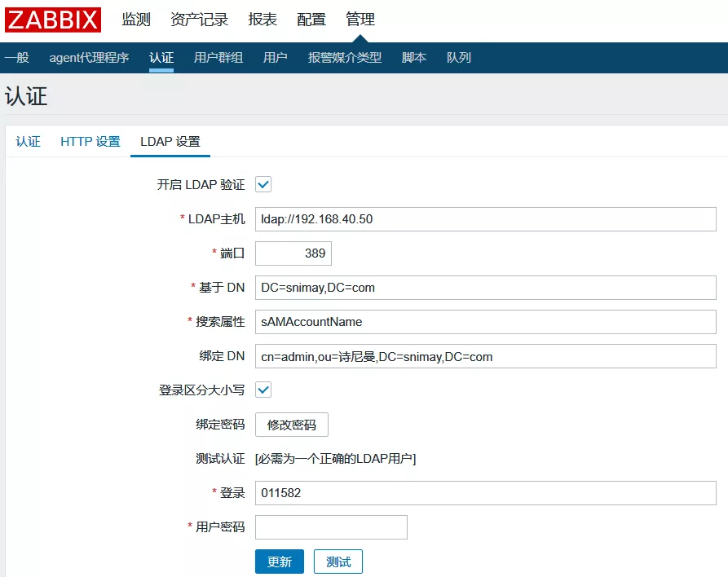The height and width of the screenshot is (577, 728).
Task: Switch to the 认证 settings tab
Action: 28,141
